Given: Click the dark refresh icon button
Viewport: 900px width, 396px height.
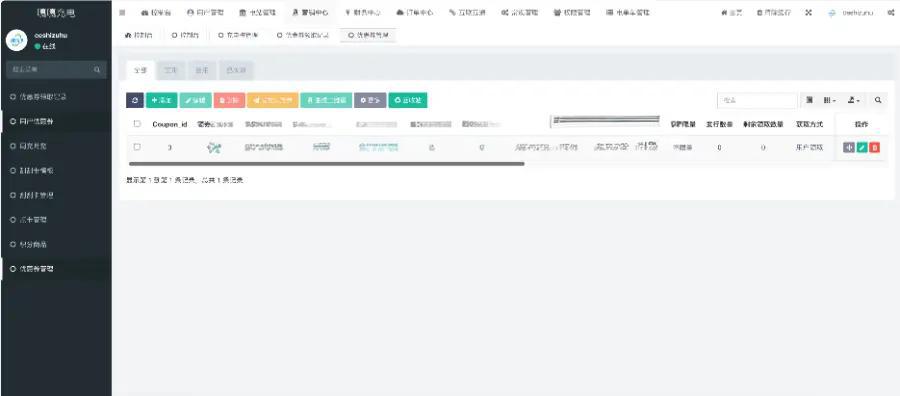Looking at the screenshot, I should 135,100.
